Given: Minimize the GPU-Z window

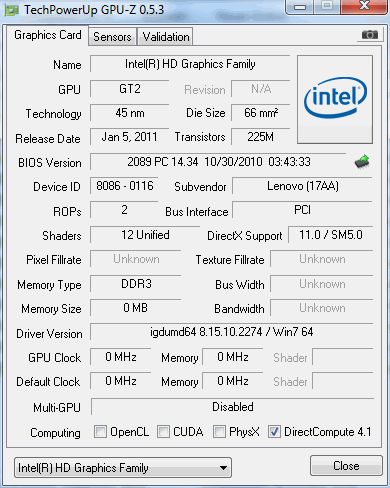Looking at the screenshot, I should point(300,7).
